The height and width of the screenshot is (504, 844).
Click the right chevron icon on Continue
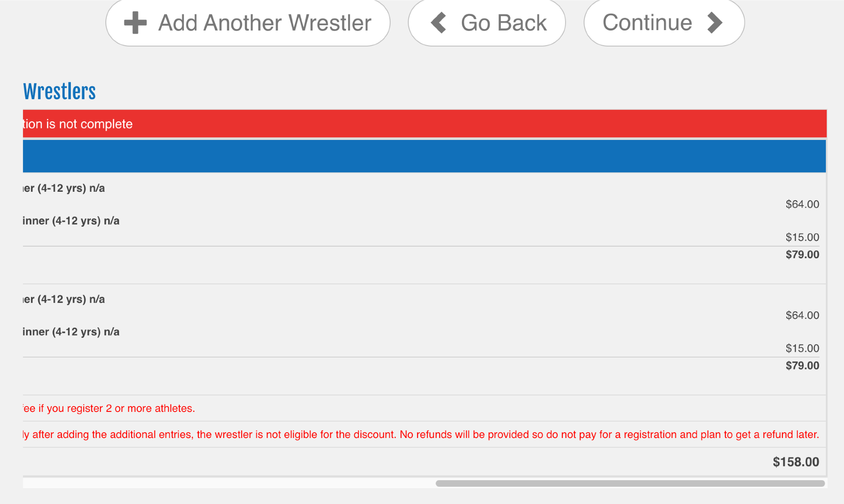pos(715,23)
